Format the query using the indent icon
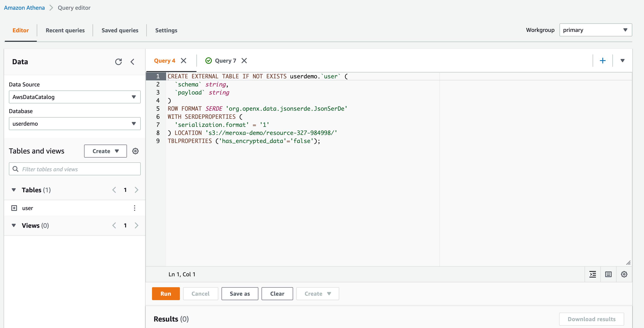The image size is (644, 328). click(592, 274)
